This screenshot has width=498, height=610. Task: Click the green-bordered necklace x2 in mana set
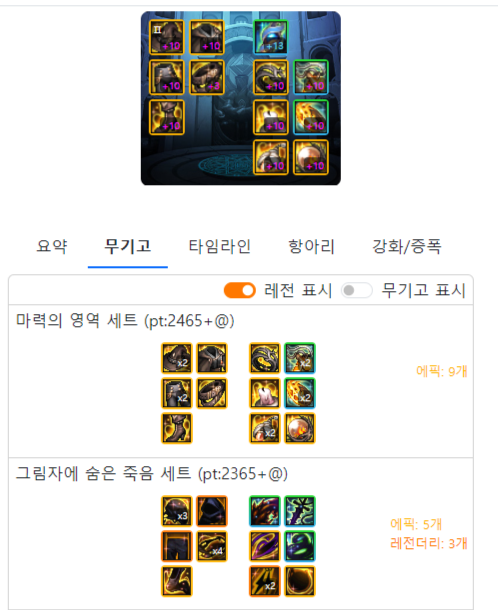[300, 358]
